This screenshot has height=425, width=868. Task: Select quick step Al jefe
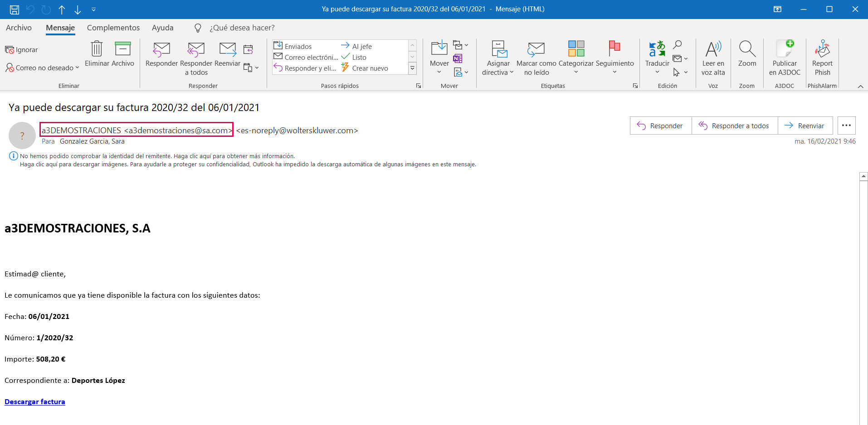click(x=356, y=46)
